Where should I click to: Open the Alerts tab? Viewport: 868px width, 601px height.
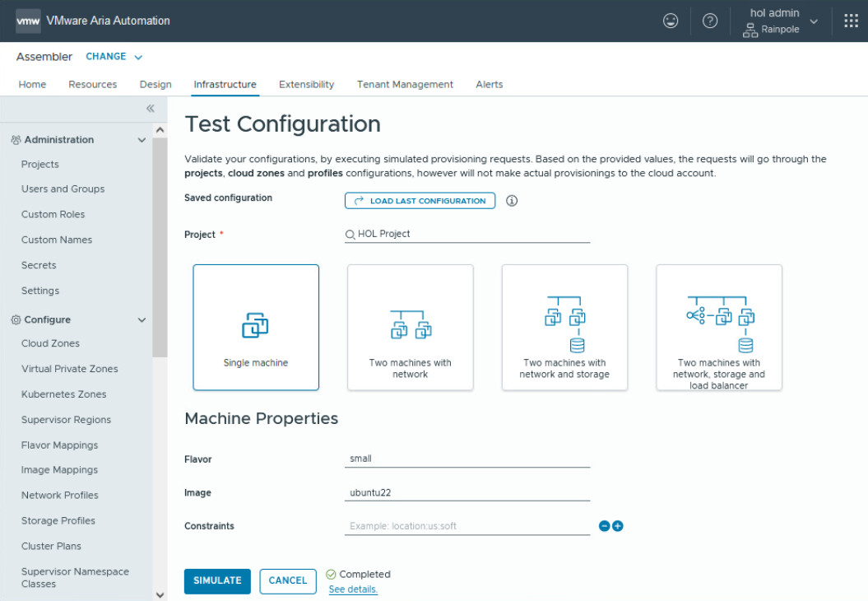click(x=490, y=85)
